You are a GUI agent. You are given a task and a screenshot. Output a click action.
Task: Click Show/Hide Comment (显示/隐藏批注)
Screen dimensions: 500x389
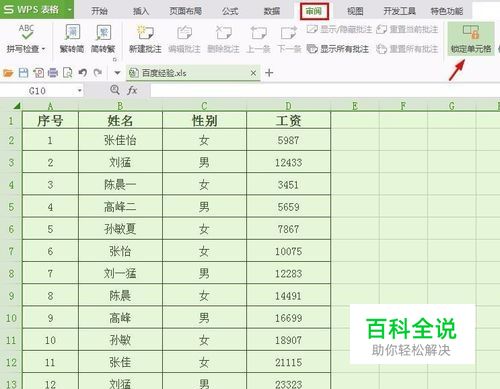coord(339,30)
